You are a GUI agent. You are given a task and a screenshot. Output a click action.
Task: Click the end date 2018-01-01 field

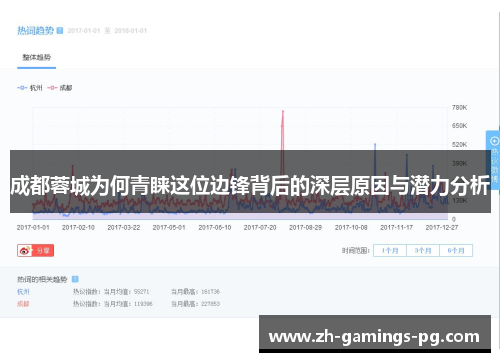tap(131, 31)
